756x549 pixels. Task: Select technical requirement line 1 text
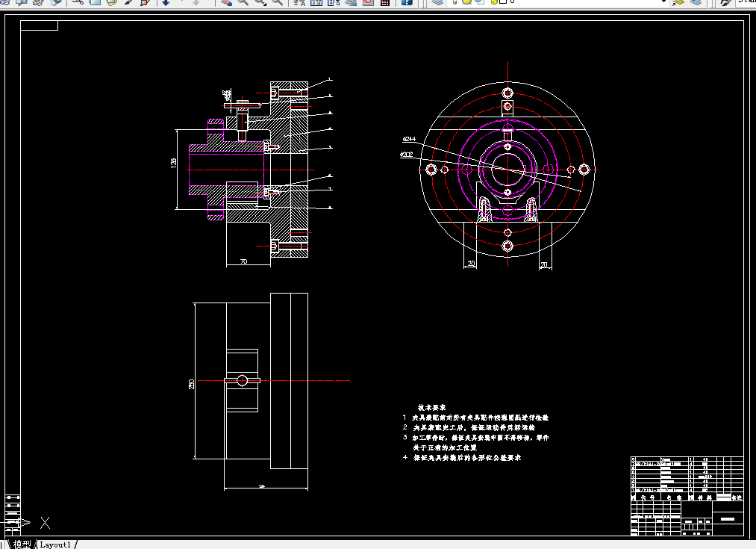pos(475,418)
